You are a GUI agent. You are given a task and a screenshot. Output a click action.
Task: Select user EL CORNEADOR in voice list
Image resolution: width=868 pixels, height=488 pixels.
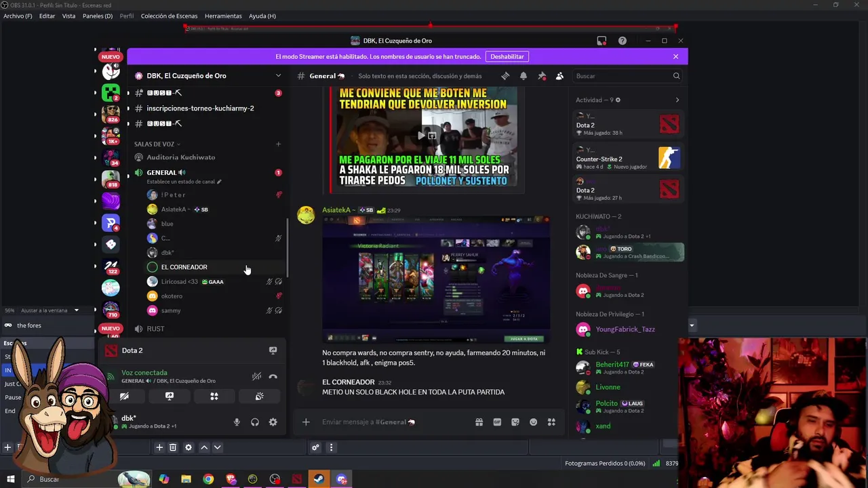(x=184, y=267)
